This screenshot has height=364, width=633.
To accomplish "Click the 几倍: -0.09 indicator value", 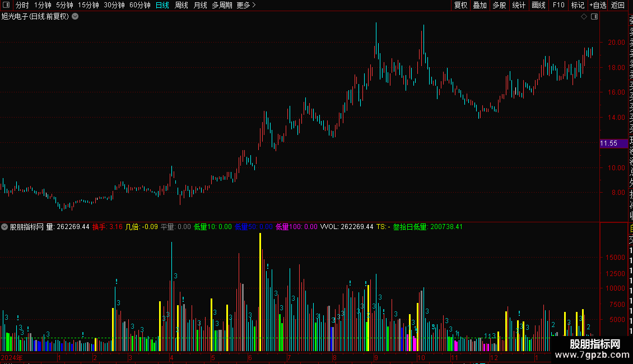I will tap(141, 227).
